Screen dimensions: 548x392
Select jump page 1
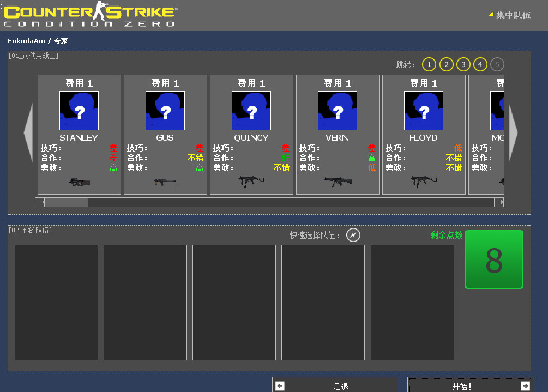coord(429,64)
